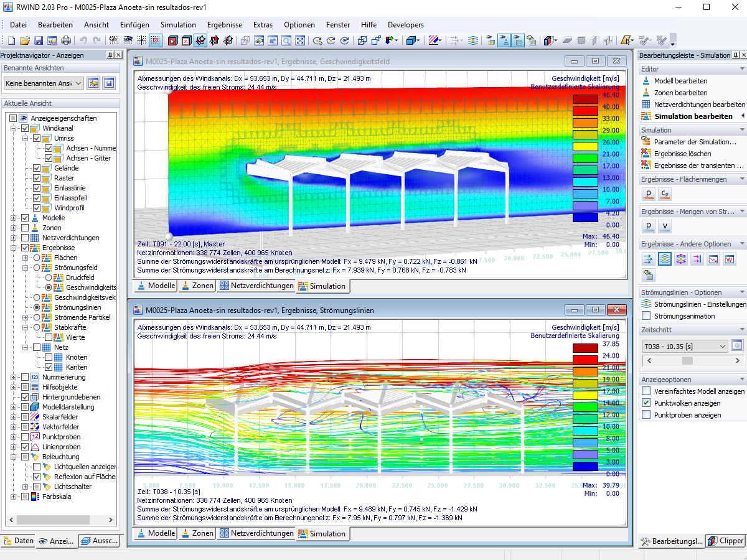
Task: Enable the Strömungsanimation checkbox
Action: click(646, 316)
